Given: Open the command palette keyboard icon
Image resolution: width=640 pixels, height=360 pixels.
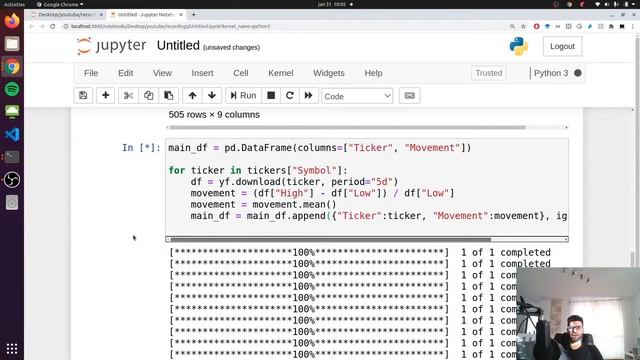Looking at the screenshot, I should tap(409, 96).
